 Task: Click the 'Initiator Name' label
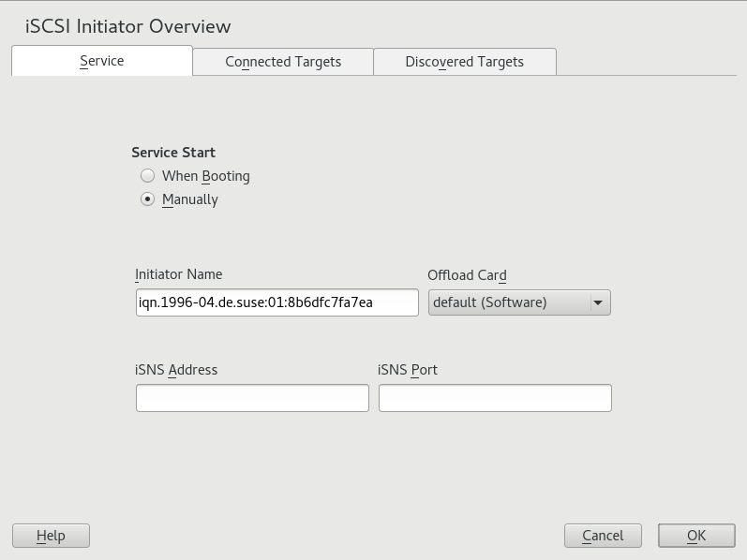(x=179, y=274)
